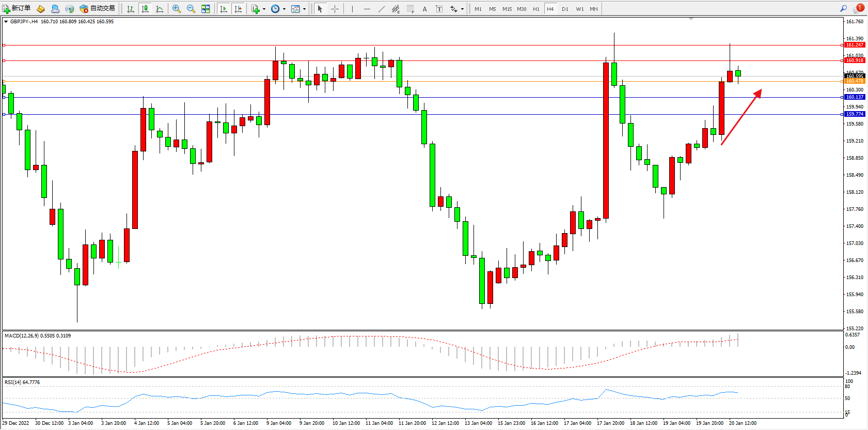Switch to the M15 timeframe
Image resolution: width=868 pixels, height=430 pixels.
coord(507,9)
